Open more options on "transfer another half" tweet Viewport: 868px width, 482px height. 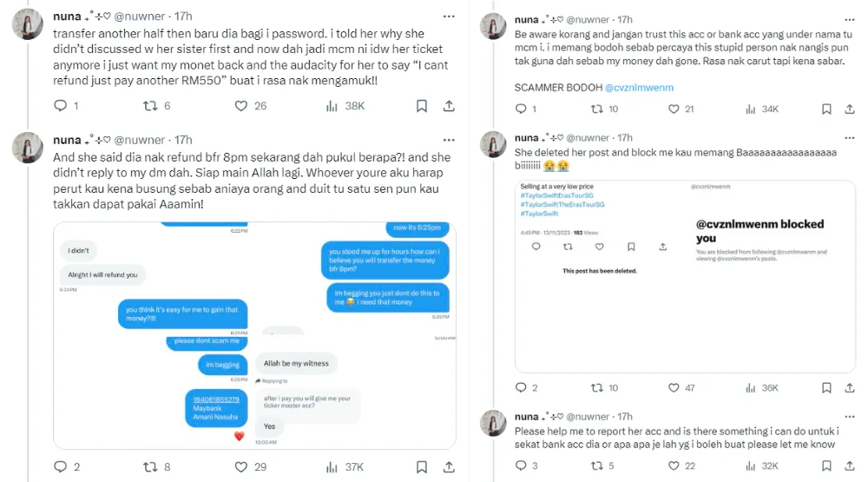point(449,16)
